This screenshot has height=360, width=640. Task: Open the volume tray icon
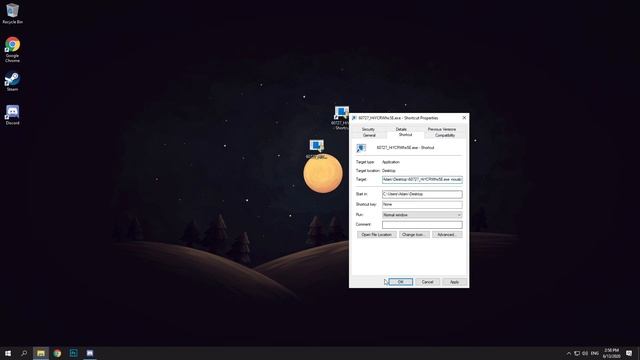point(585,353)
